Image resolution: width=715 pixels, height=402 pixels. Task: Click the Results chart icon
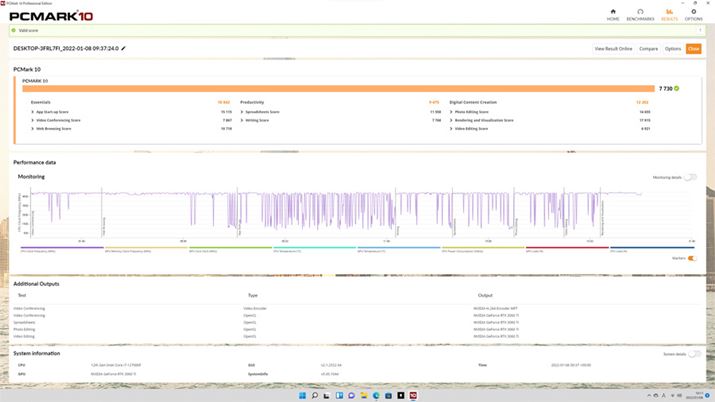pyautogui.click(x=668, y=14)
